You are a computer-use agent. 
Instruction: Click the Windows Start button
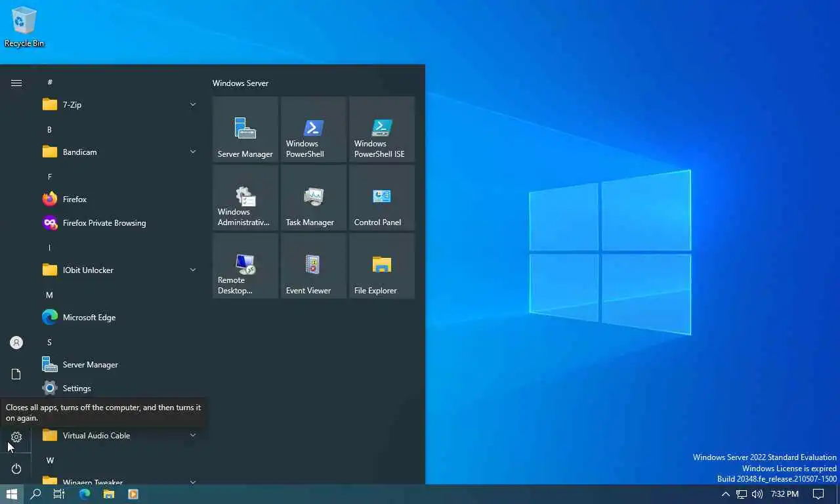[12, 494]
